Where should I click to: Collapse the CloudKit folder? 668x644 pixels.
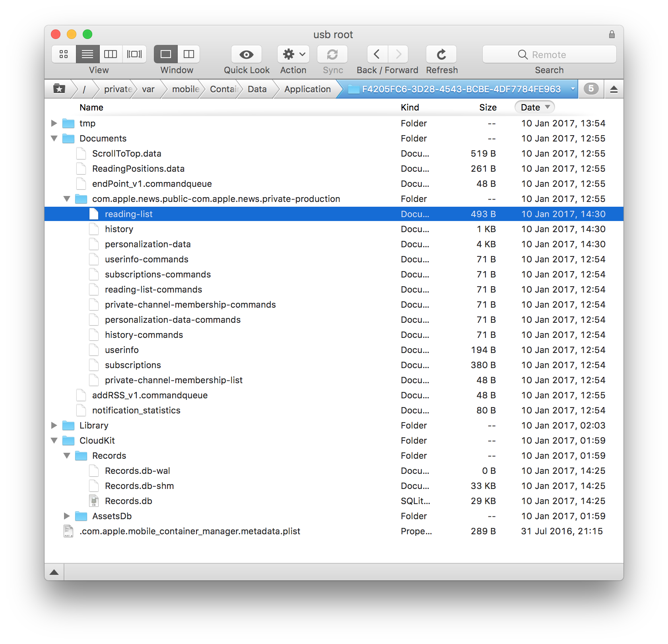[x=54, y=440]
